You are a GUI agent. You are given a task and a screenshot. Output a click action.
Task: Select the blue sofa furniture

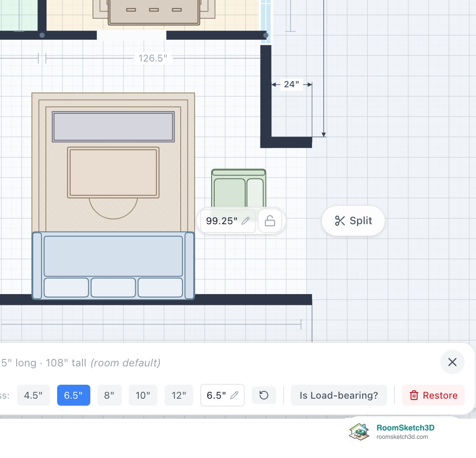(x=113, y=266)
